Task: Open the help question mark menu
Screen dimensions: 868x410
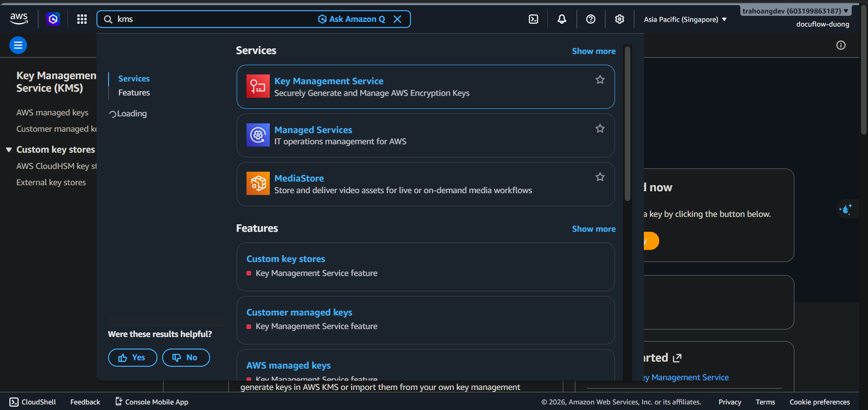Action: pyautogui.click(x=591, y=19)
